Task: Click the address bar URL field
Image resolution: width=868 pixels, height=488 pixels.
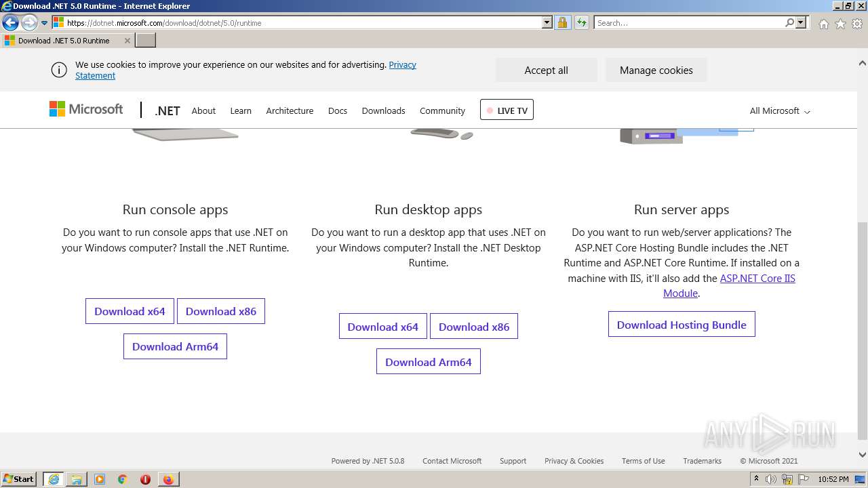Action: 302,22
